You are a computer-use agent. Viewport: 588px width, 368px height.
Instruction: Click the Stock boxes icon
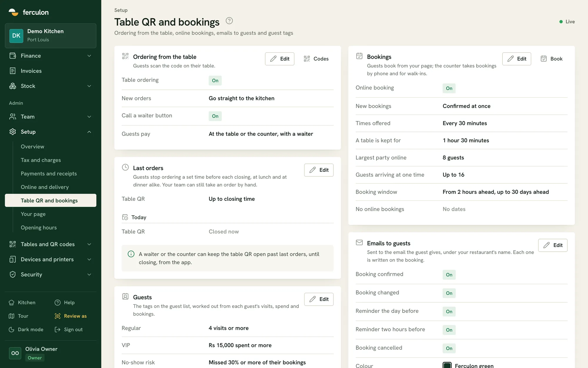coord(13,86)
